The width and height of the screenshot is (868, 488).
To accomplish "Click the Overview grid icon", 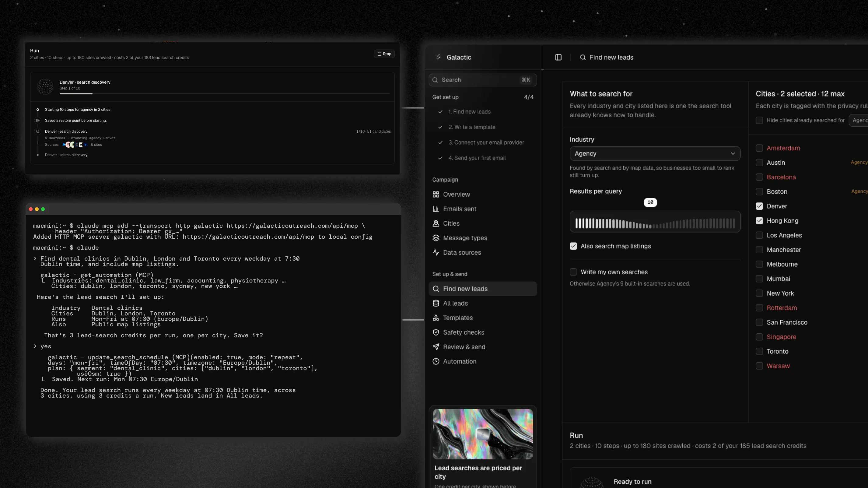I will pyautogui.click(x=436, y=195).
